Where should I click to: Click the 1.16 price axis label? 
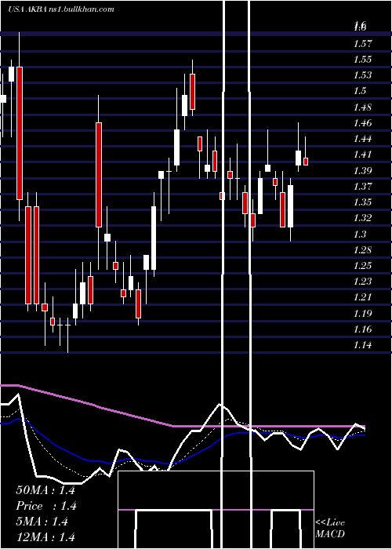click(x=362, y=329)
